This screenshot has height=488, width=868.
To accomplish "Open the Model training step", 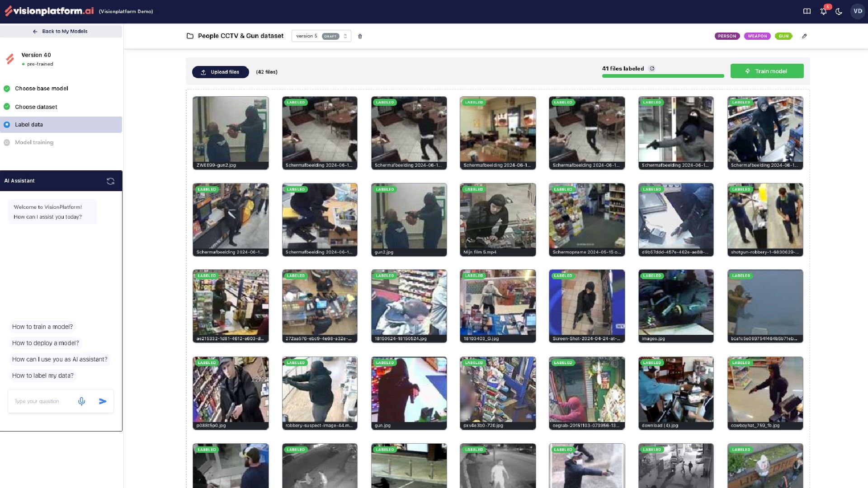I will 34,142.
